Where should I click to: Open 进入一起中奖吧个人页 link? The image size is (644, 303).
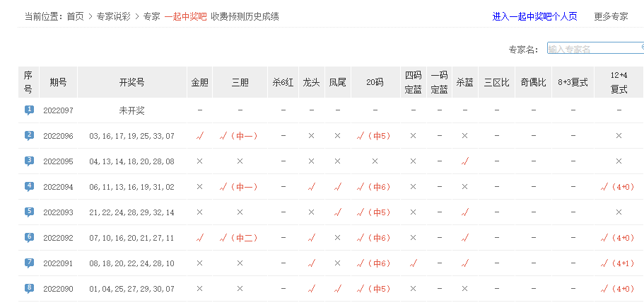tap(534, 16)
